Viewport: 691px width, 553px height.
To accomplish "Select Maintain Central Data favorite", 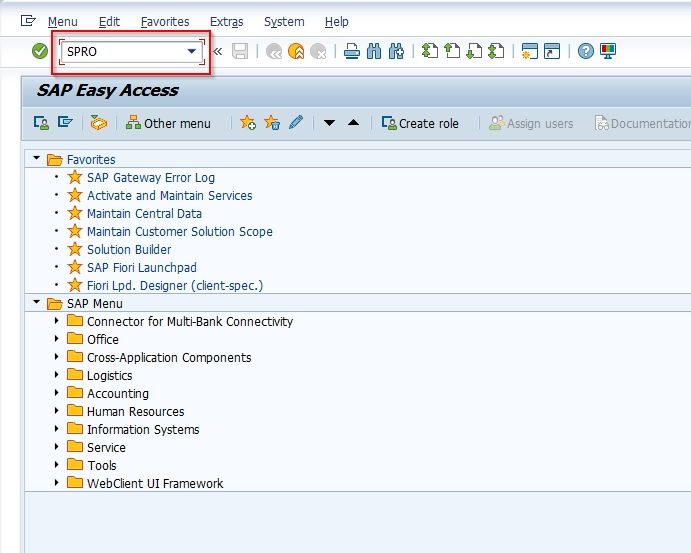I will (144, 214).
